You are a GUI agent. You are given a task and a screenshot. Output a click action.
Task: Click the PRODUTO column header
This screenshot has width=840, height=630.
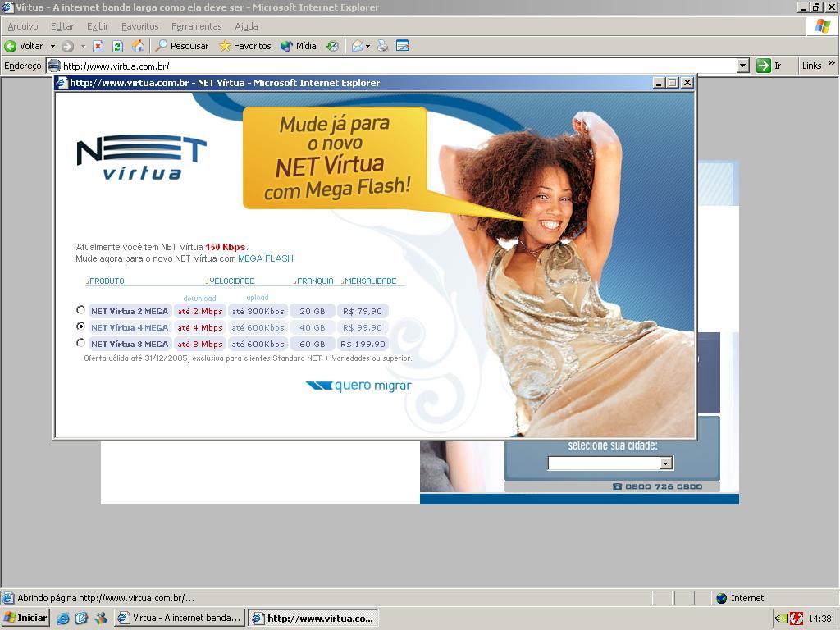(x=106, y=281)
